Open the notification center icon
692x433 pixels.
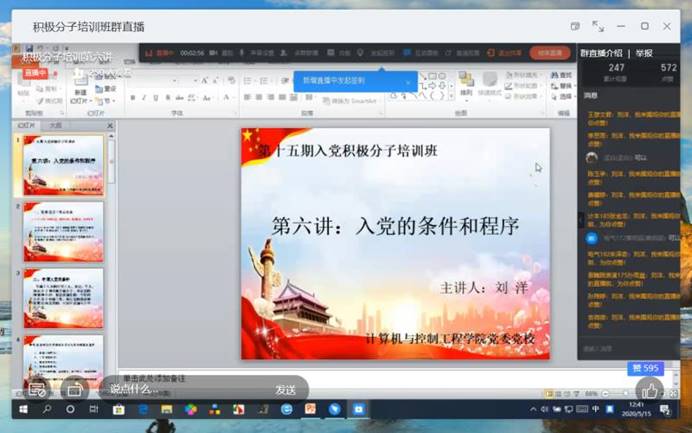coord(665,410)
